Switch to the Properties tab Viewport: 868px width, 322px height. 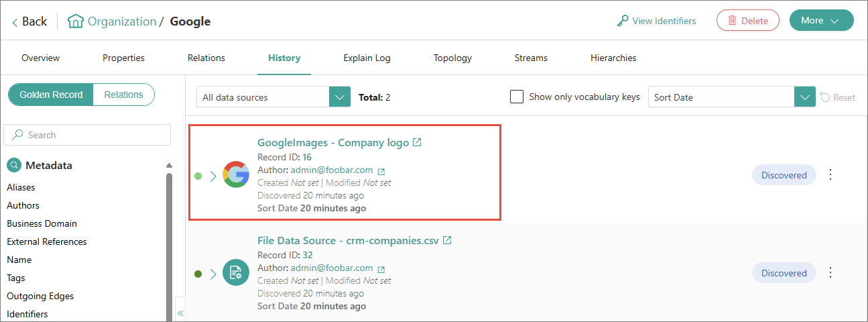pyautogui.click(x=123, y=58)
